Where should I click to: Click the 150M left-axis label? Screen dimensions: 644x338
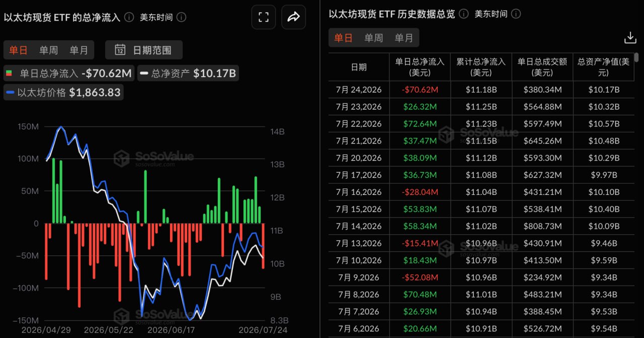28,126
